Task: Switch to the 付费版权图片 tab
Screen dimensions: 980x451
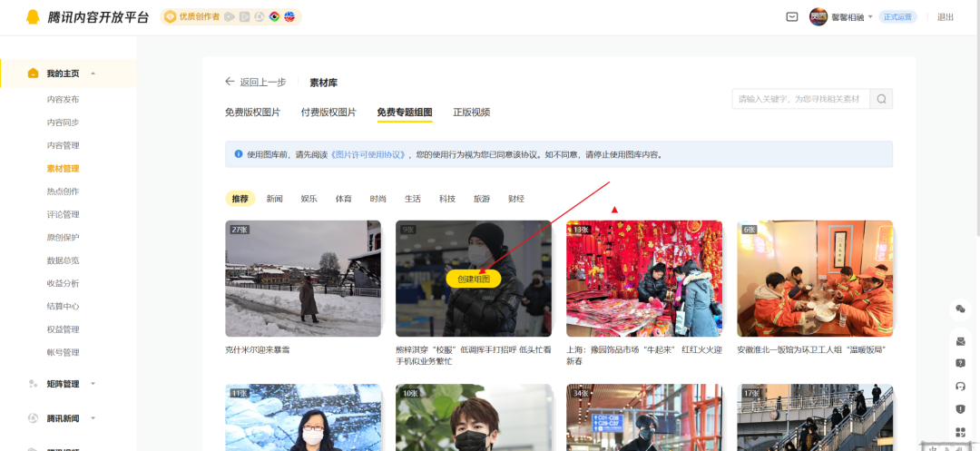Action: pos(328,113)
